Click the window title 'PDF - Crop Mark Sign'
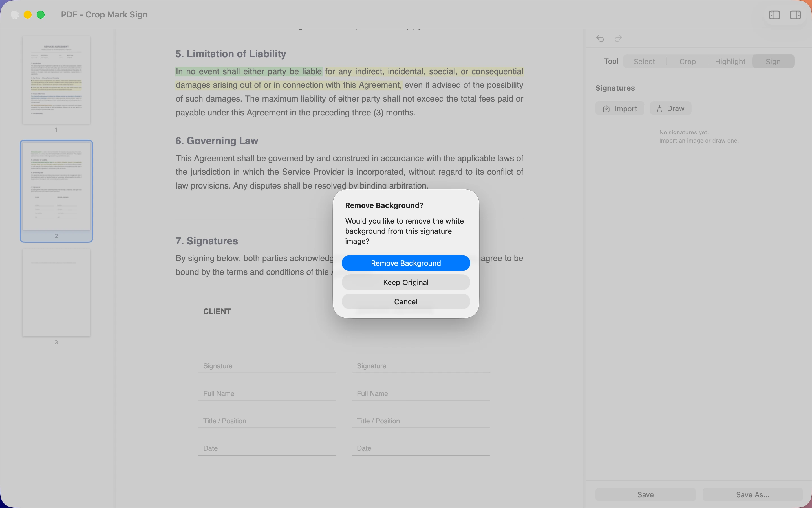 tap(104, 15)
